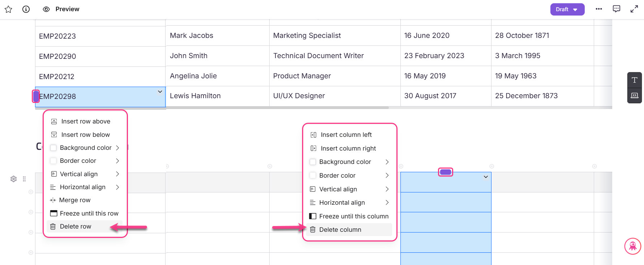Click the laptop preview icon on right sidebar
Viewport: 644px width, 265px height.
[x=635, y=95]
